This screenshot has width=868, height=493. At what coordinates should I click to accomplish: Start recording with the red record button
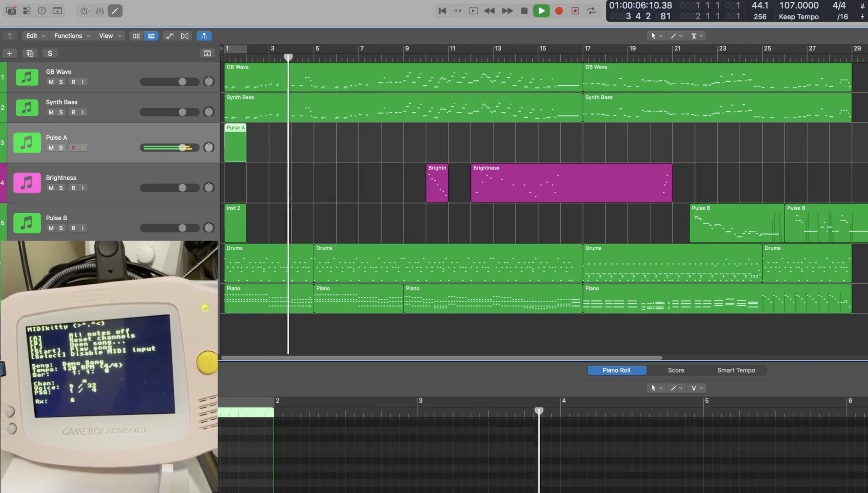(559, 11)
